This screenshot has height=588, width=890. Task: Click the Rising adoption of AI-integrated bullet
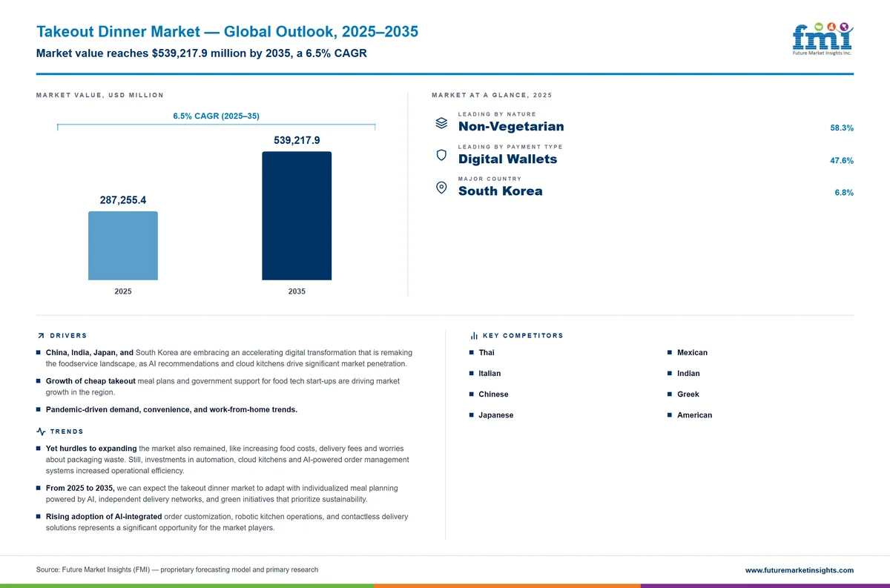pyautogui.click(x=227, y=521)
